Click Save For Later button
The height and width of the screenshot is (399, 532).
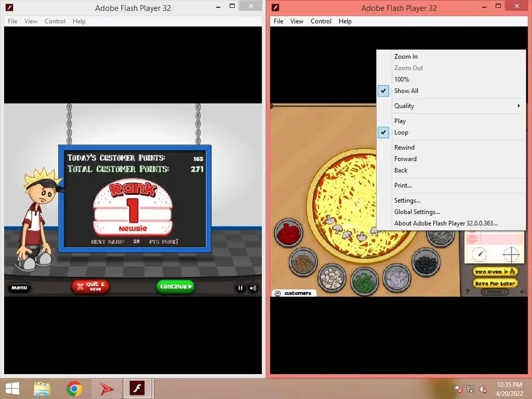tap(495, 283)
